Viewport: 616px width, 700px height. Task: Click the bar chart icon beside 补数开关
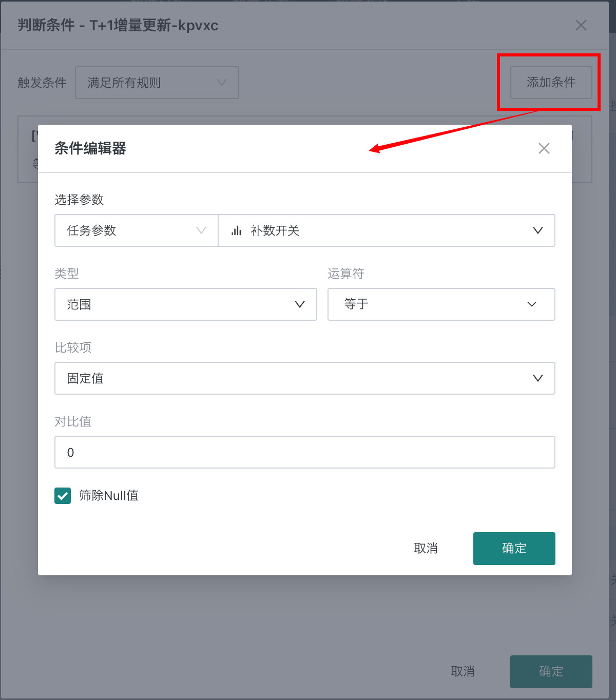click(x=236, y=231)
